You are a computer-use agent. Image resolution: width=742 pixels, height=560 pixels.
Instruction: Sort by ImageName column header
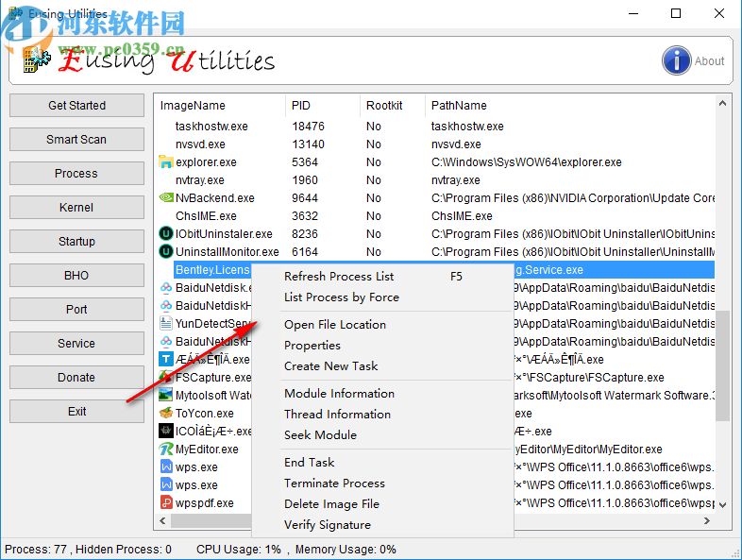point(220,105)
